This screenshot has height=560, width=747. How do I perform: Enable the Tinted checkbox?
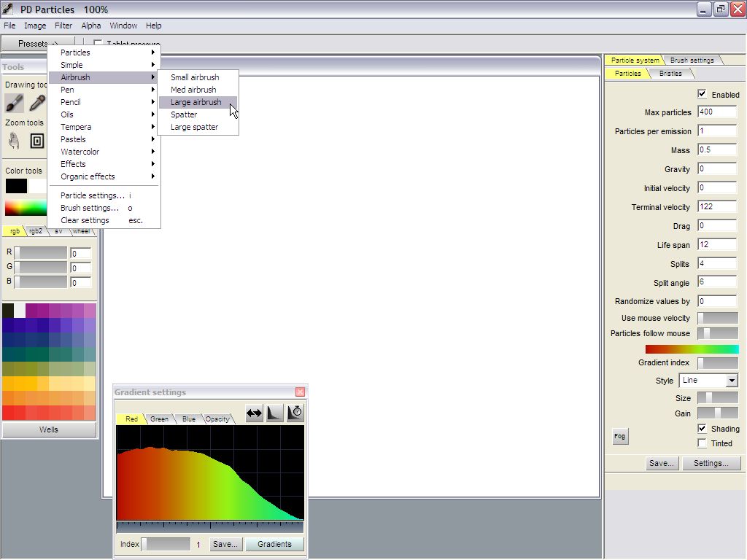(x=703, y=443)
